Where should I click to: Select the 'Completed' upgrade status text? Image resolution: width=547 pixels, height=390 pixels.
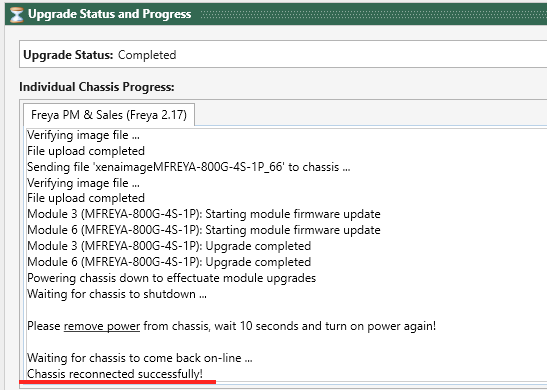[x=147, y=55]
